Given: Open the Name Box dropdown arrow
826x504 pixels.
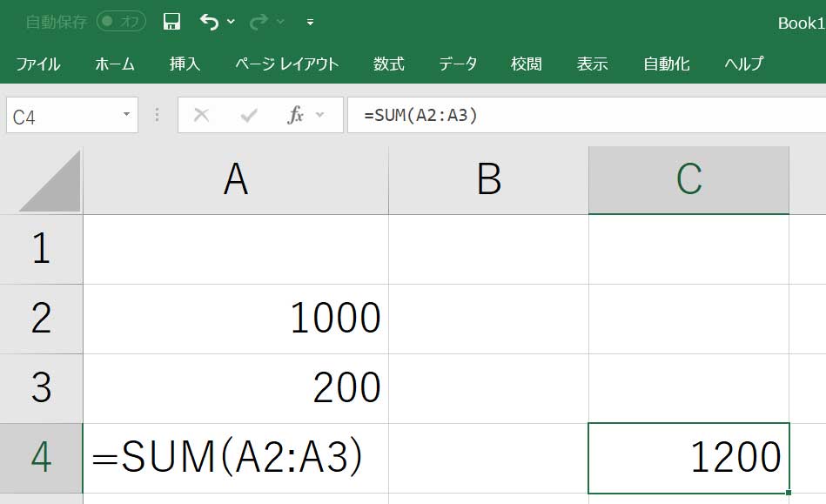Looking at the screenshot, I should point(126,115).
